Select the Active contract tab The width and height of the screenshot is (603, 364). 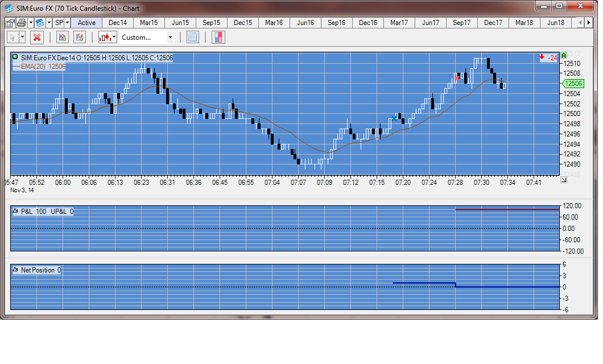coord(86,23)
